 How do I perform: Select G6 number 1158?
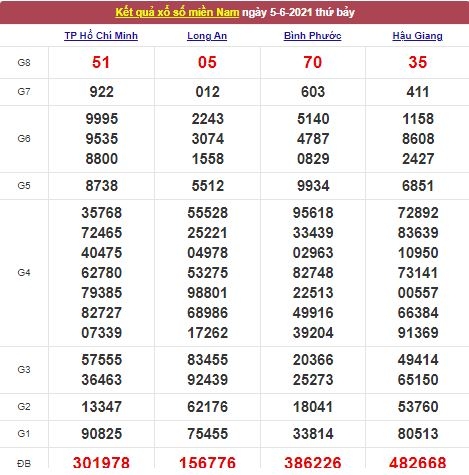[x=418, y=119]
